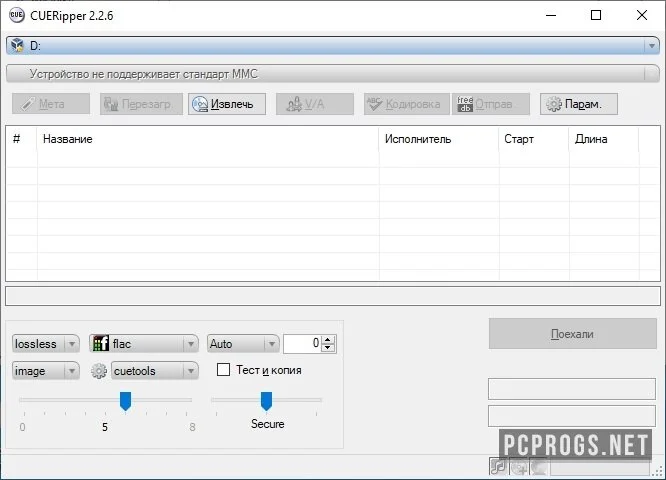Click the compression level slider handle
Image resolution: width=666 pixels, height=480 pixels.
coord(125,401)
